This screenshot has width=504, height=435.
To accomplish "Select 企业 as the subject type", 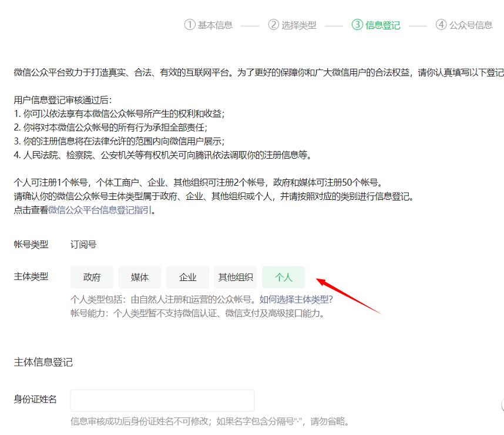I will pyautogui.click(x=187, y=277).
